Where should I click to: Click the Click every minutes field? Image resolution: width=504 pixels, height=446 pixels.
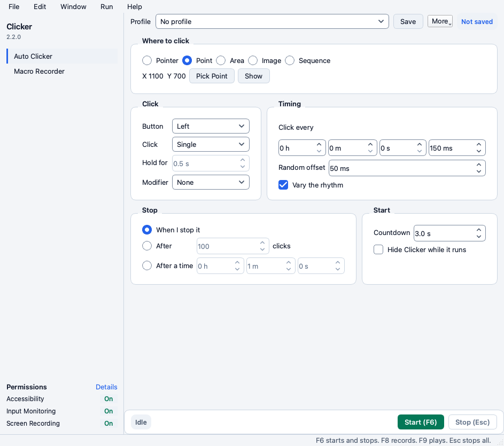click(352, 148)
